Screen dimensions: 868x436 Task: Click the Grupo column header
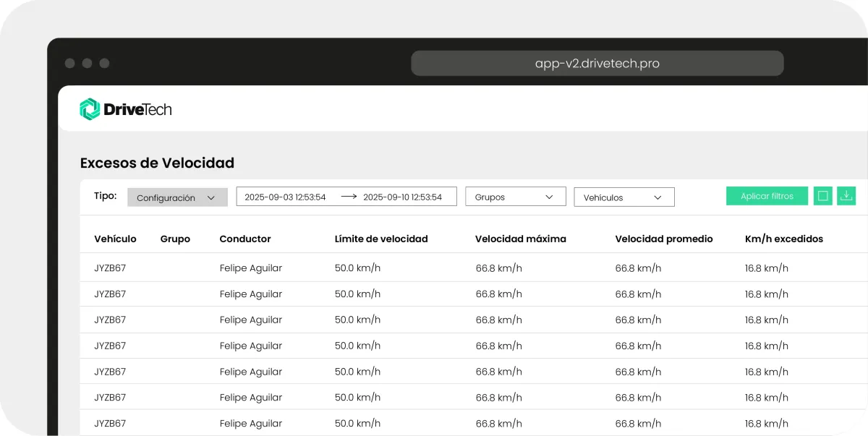click(x=175, y=239)
